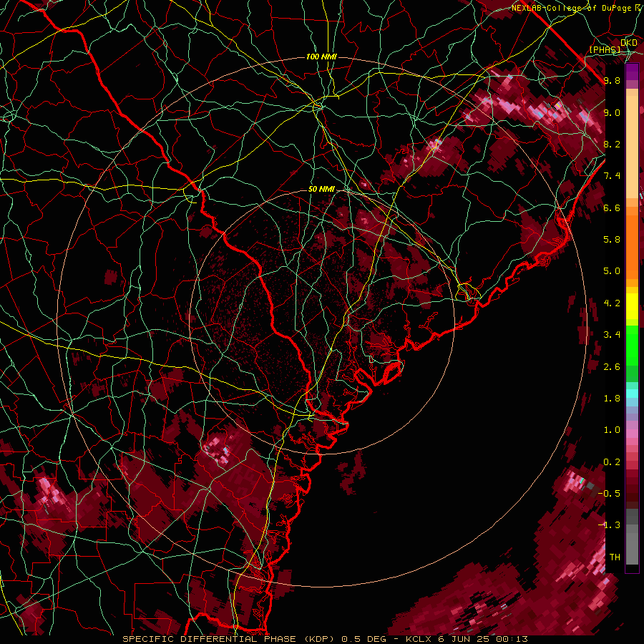
Task: Click the 5.0 value on the color scale
Action: point(612,271)
